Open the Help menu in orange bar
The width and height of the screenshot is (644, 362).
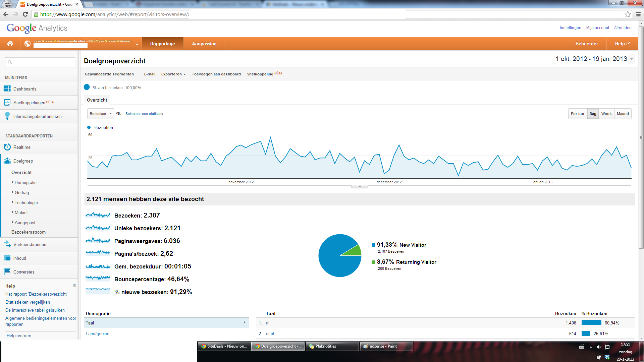623,44
